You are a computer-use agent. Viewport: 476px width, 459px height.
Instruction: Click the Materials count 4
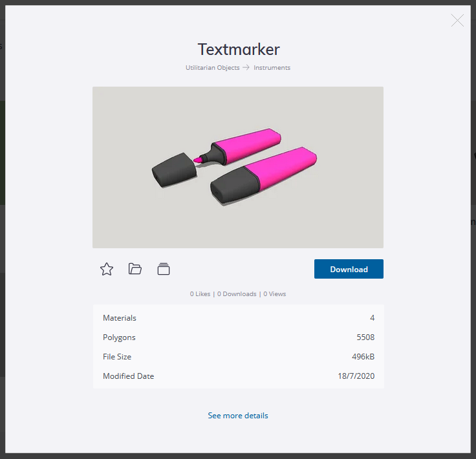click(372, 317)
